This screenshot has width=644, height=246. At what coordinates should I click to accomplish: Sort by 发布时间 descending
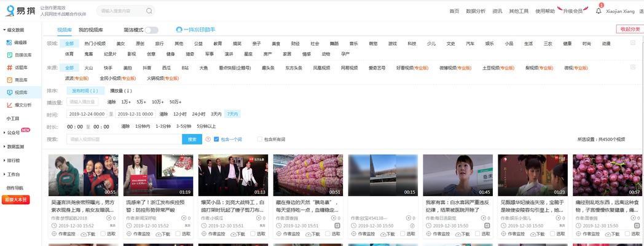click(x=85, y=90)
